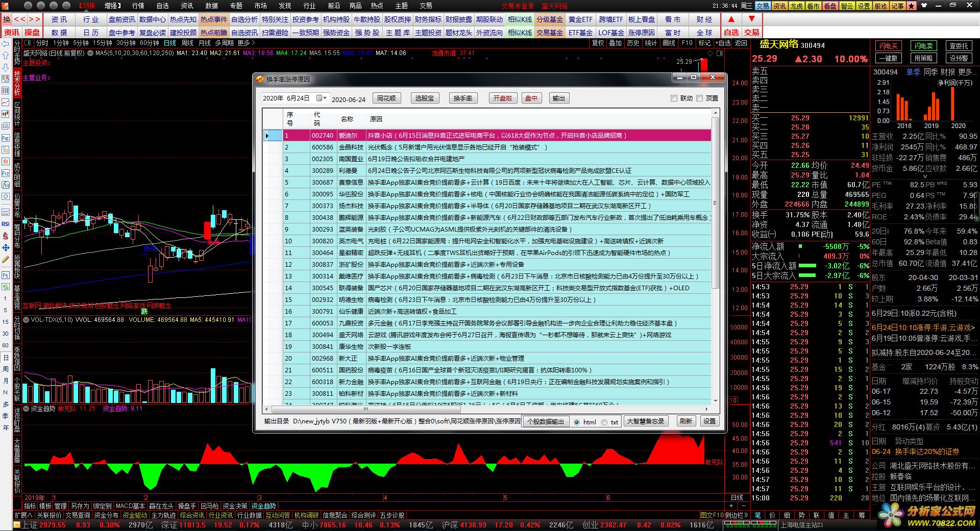Click the 闪电卖 quick sell button
This screenshot has width=980, height=531.
click(923, 46)
